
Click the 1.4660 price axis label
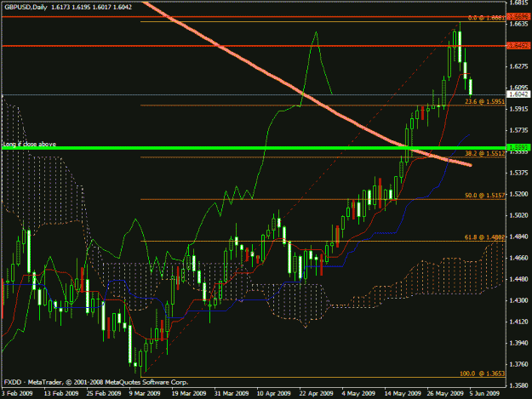click(518, 258)
